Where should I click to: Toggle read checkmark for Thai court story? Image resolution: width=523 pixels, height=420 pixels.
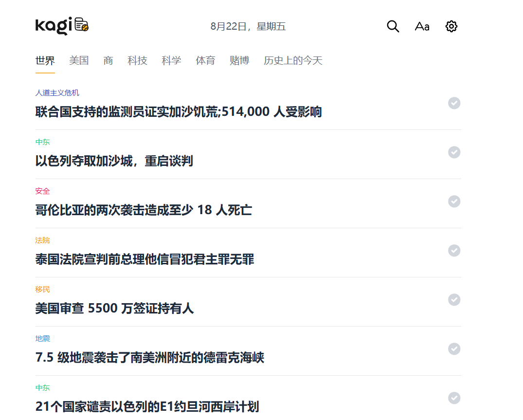(x=454, y=251)
